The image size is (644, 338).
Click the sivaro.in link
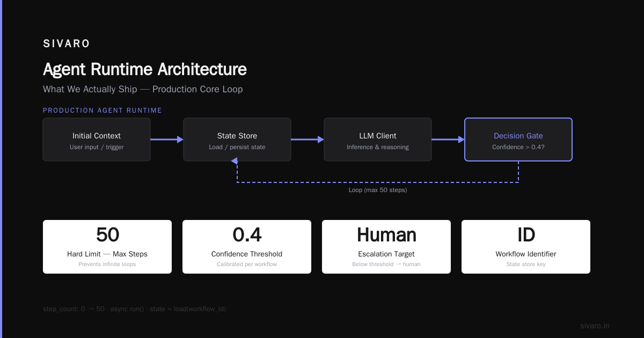[595, 326]
